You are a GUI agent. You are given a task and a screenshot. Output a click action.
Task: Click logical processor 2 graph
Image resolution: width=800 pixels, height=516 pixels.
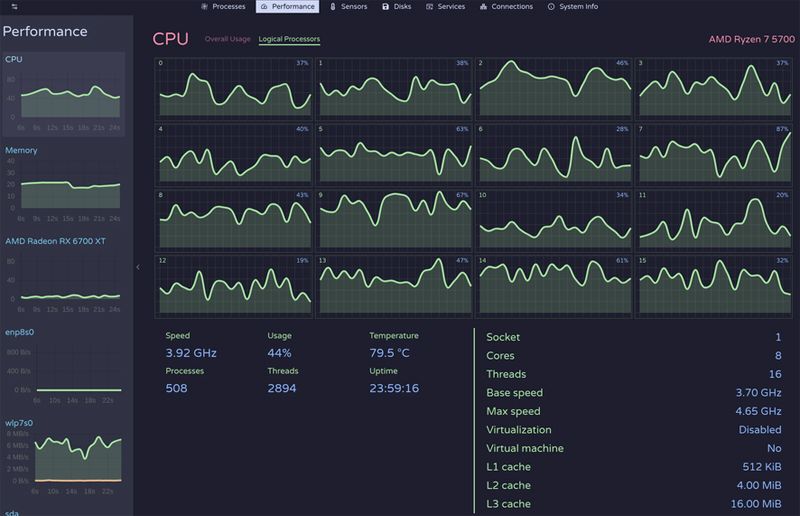pyautogui.click(x=554, y=88)
